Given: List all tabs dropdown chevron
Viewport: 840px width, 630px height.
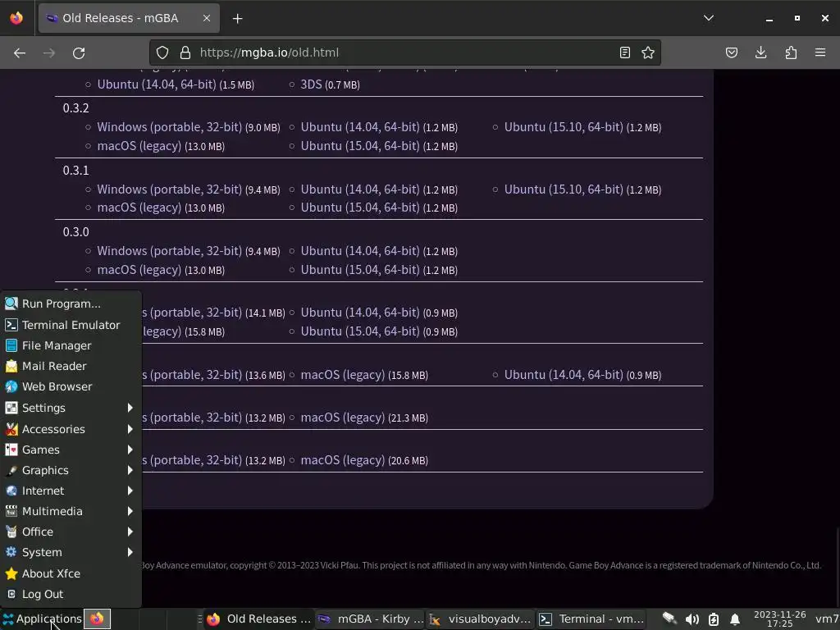Looking at the screenshot, I should point(709,18).
